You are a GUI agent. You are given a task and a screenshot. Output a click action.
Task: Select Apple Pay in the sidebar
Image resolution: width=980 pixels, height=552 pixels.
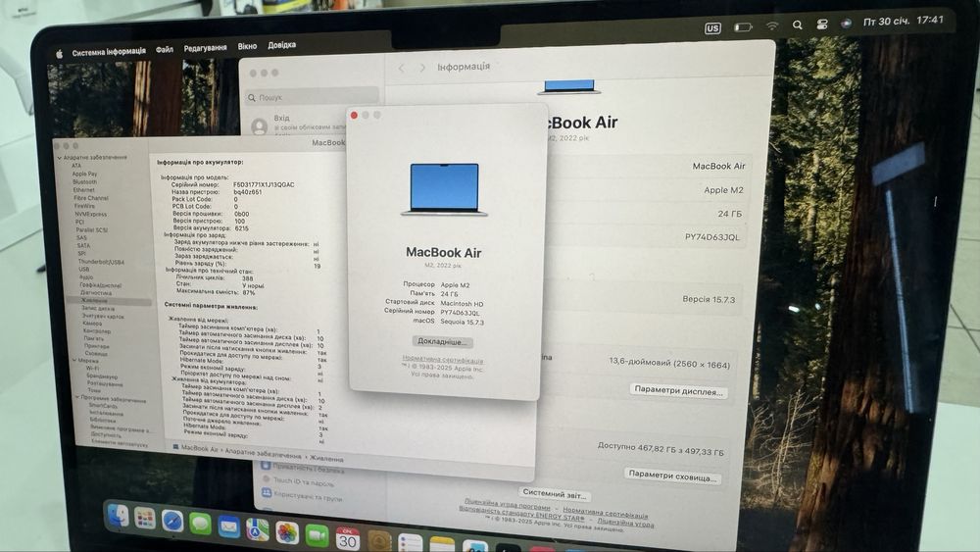84,174
